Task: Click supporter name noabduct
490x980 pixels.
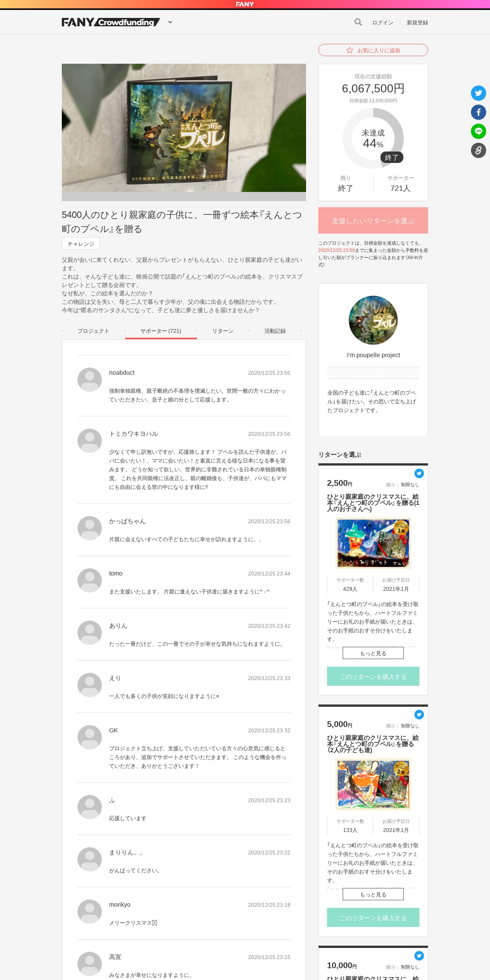Action: [122, 373]
